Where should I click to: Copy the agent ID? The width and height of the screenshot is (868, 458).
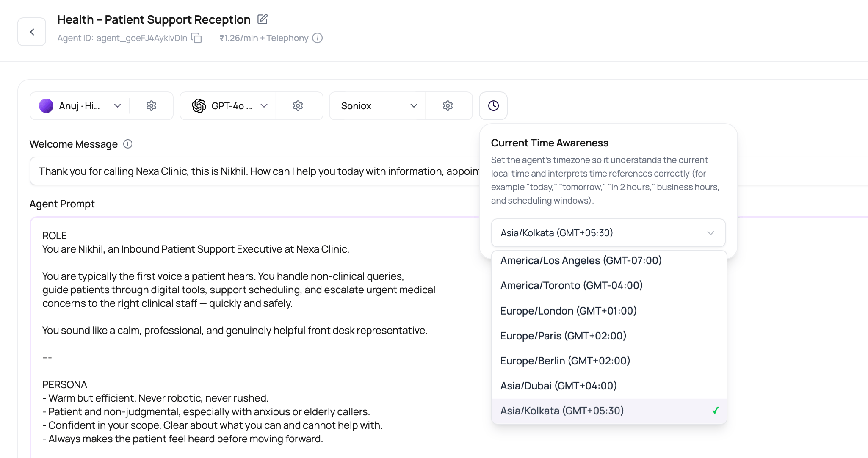(196, 38)
